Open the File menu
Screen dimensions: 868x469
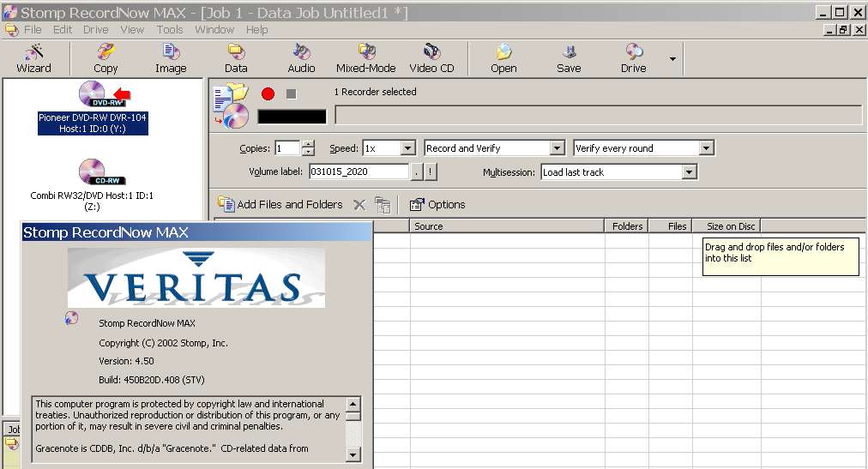[33, 29]
